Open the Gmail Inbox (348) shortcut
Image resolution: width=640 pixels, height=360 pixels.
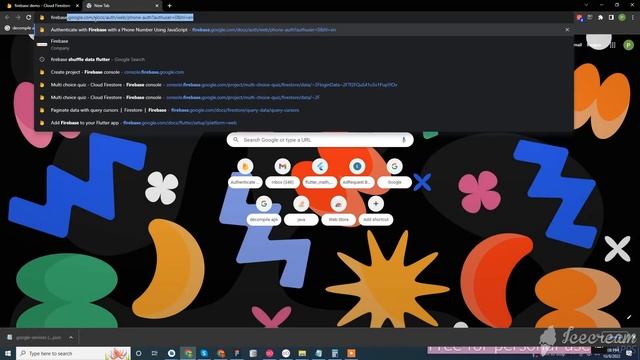coord(282,173)
